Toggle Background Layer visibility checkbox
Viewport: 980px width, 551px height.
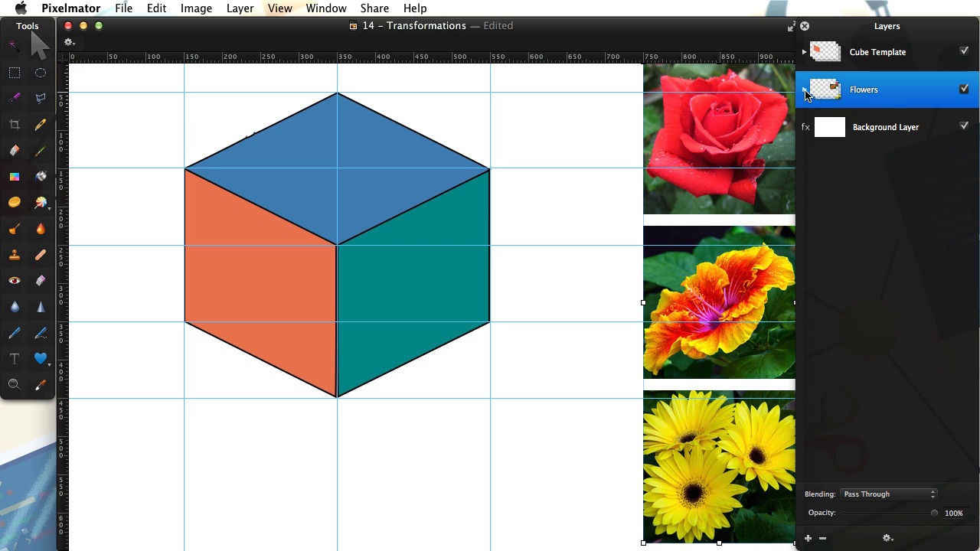pos(964,126)
